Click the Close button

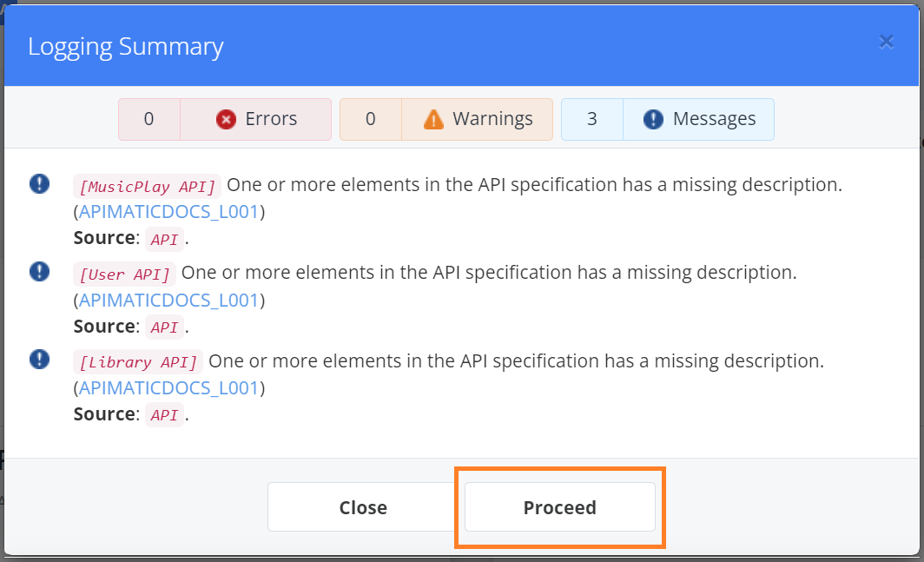click(363, 507)
